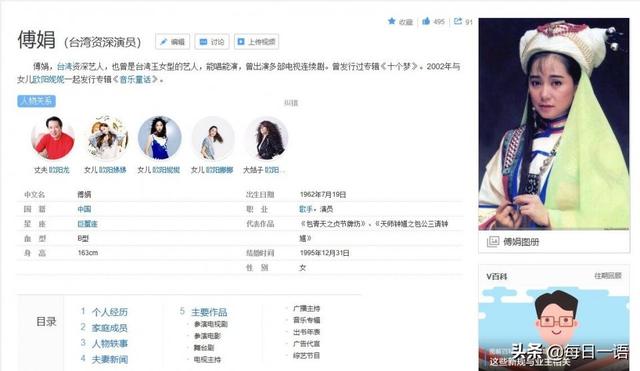
Task: Click the main portrait photo of 傅娟
Action: pos(554,124)
